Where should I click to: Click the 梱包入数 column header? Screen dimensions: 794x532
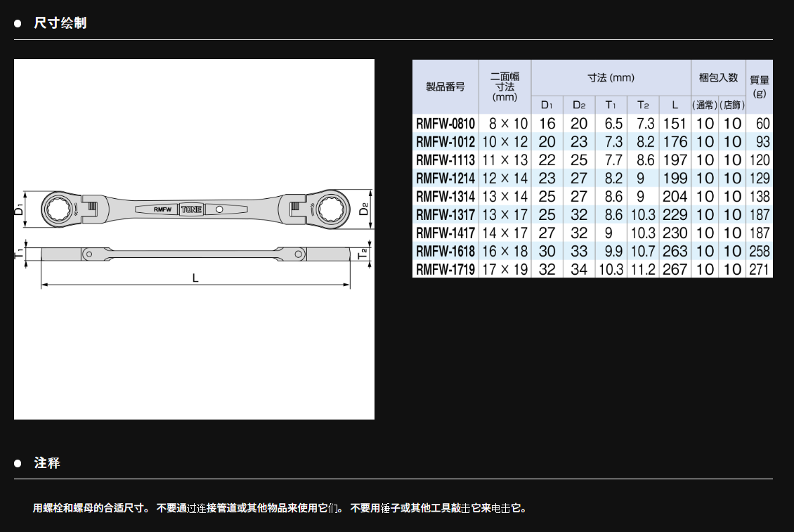point(717,77)
